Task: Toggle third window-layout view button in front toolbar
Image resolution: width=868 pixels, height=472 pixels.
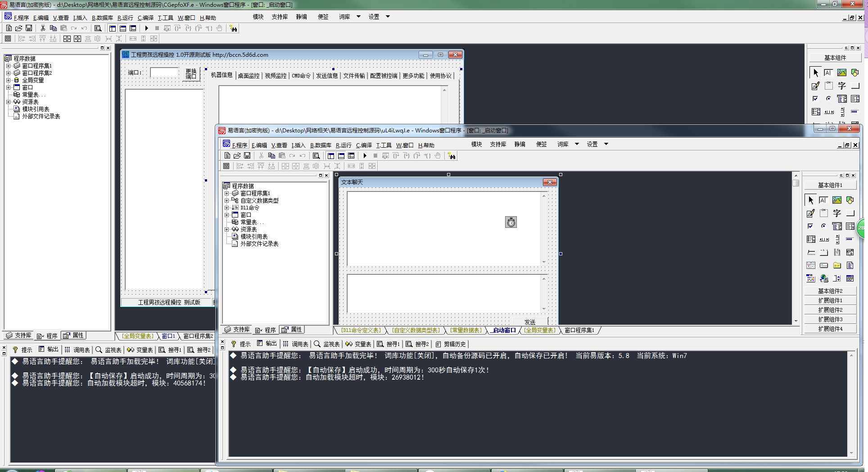Action: coord(351,156)
